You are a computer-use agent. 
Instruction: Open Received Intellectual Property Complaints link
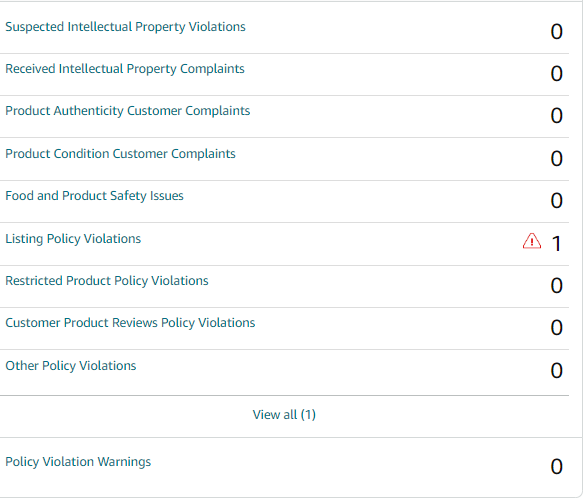click(x=125, y=69)
